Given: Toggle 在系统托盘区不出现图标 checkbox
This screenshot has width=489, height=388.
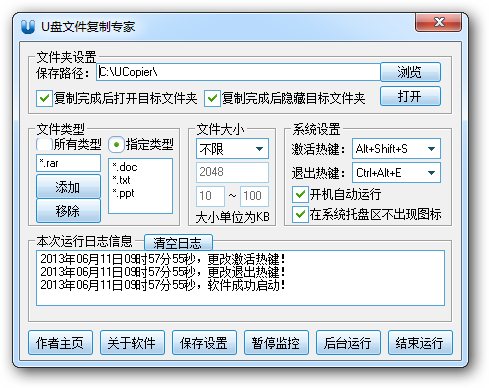Looking at the screenshot, I should 300,214.
